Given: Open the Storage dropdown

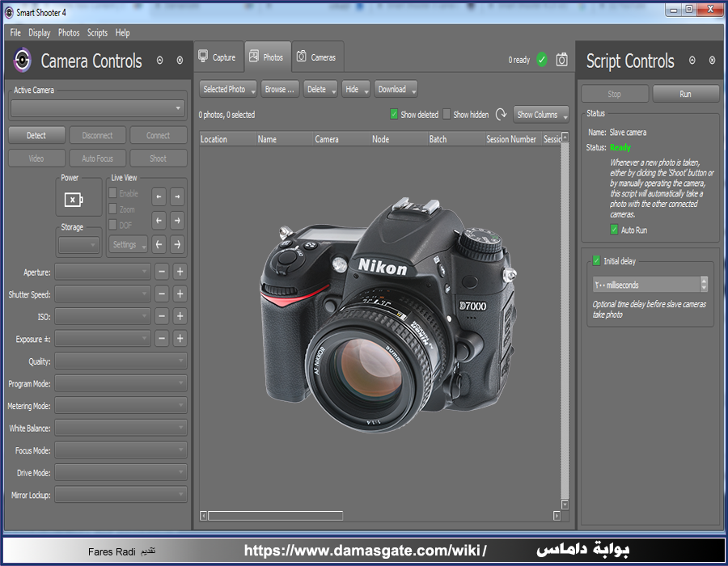Looking at the screenshot, I should (x=79, y=244).
